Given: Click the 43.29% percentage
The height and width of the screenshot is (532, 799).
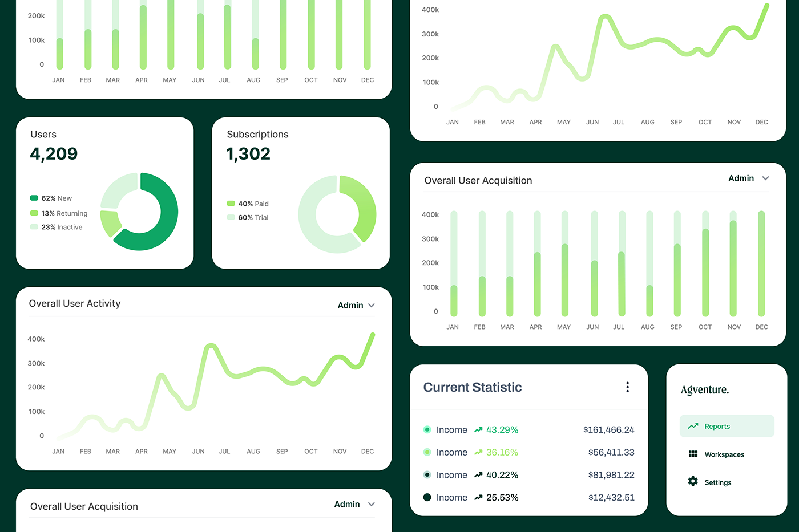Looking at the screenshot, I should pyautogui.click(x=502, y=430).
